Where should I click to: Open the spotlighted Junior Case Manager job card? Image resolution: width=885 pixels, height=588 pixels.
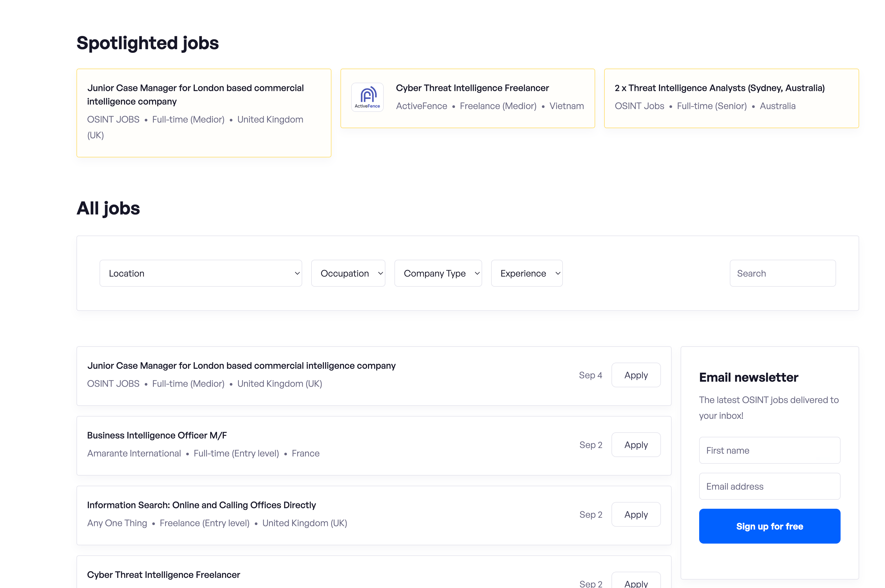[203, 112]
